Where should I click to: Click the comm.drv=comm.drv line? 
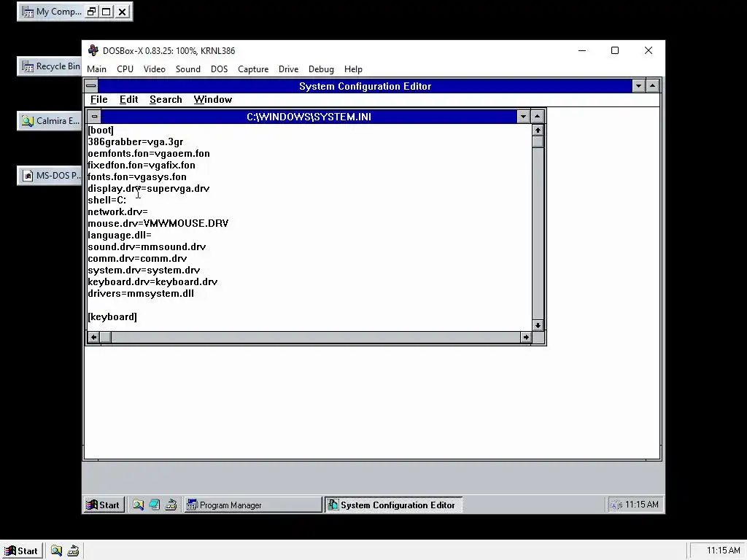coord(137,259)
